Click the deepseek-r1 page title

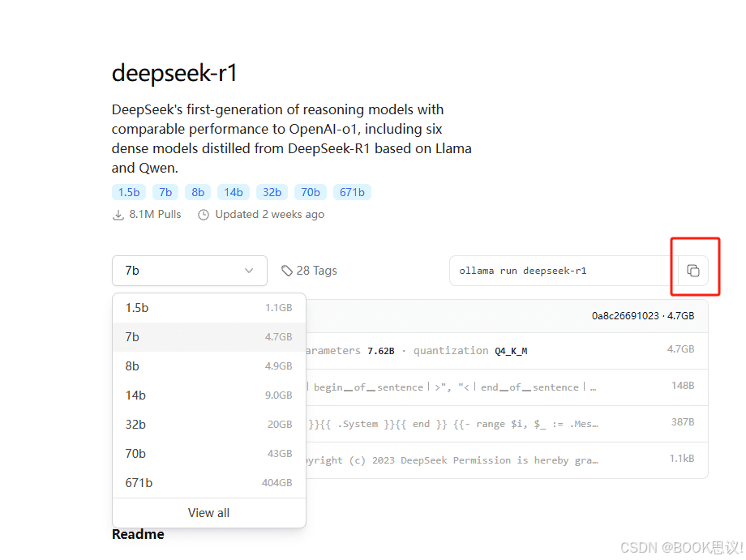174,73
